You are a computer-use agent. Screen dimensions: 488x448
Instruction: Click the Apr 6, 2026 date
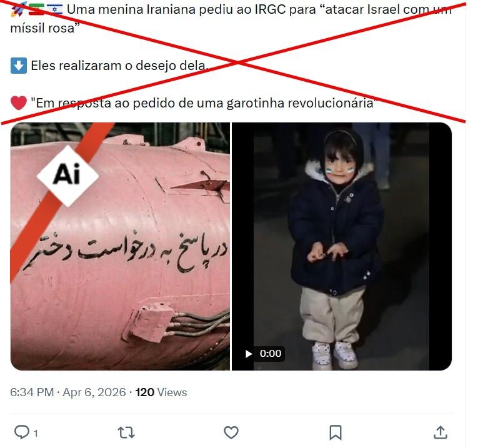(x=94, y=392)
